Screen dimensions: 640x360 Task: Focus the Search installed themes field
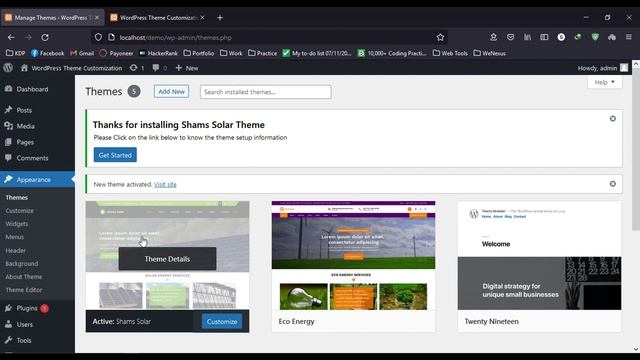(x=265, y=92)
